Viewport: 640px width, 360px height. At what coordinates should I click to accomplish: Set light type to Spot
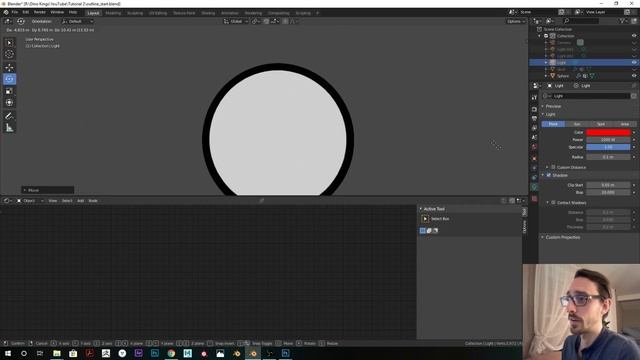(x=601, y=124)
